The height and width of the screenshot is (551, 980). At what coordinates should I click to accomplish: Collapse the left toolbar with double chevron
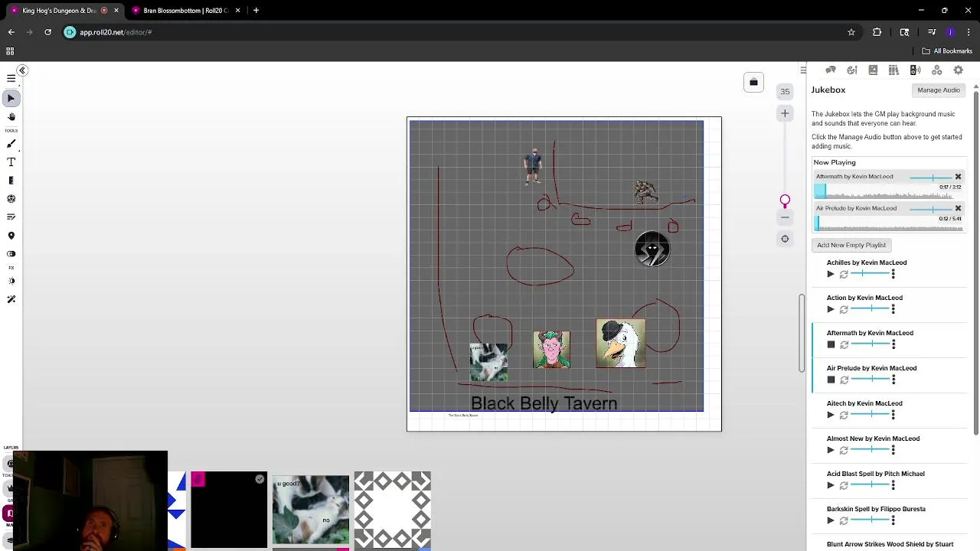[x=22, y=70]
